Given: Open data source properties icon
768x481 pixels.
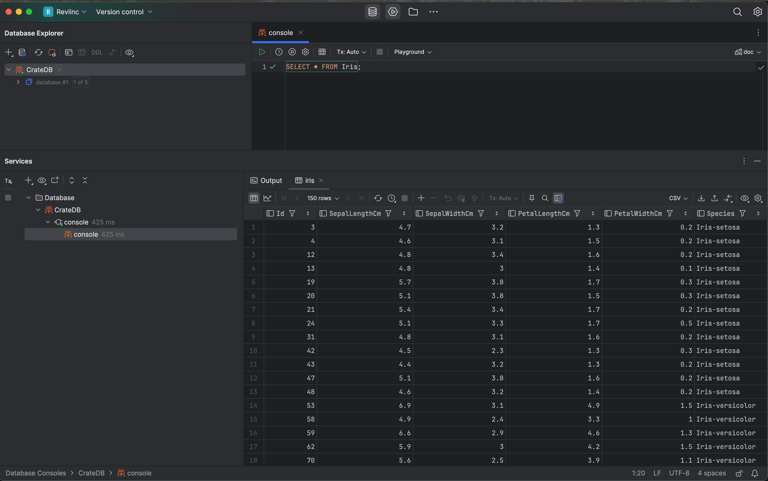Looking at the screenshot, I should (x=22, y=52).
